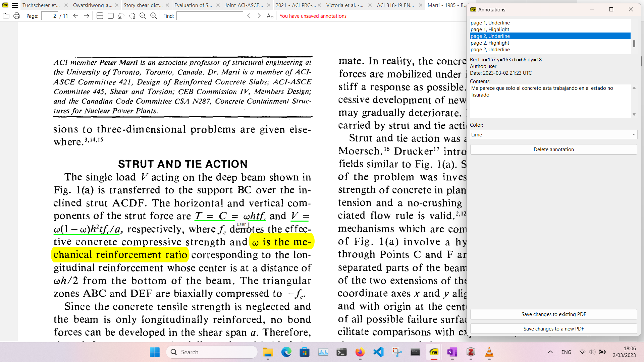Toggle continuous page layout view
644x362 pixels.
click(100, 16)
